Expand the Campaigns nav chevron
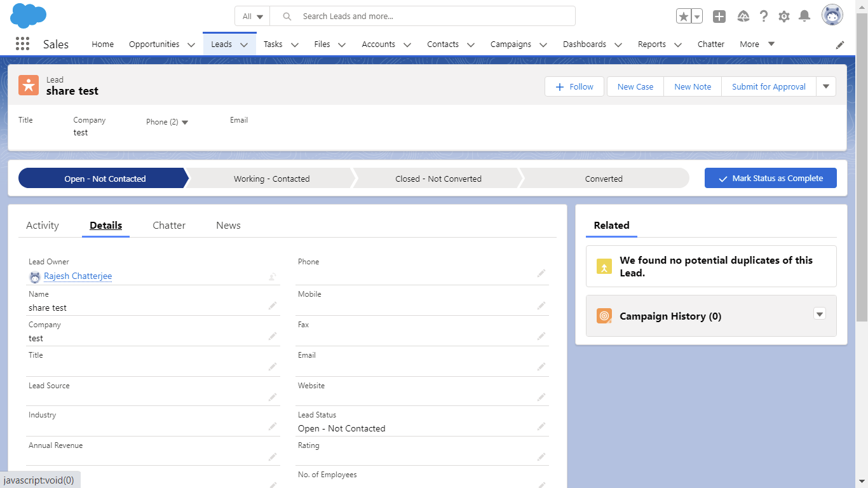The height and width of the screenshot is (488, 868). coord(543,44)
